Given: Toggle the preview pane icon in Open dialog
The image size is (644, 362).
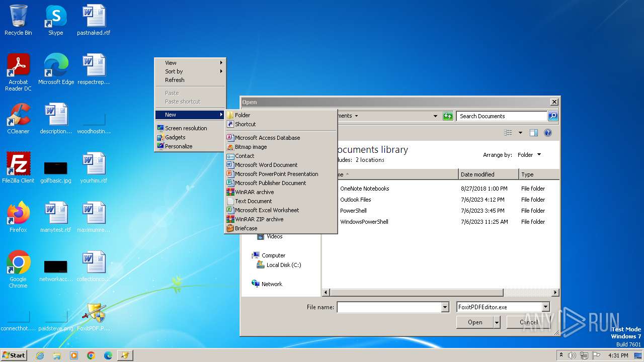Looking at the screenshot, I should [534, 133].
